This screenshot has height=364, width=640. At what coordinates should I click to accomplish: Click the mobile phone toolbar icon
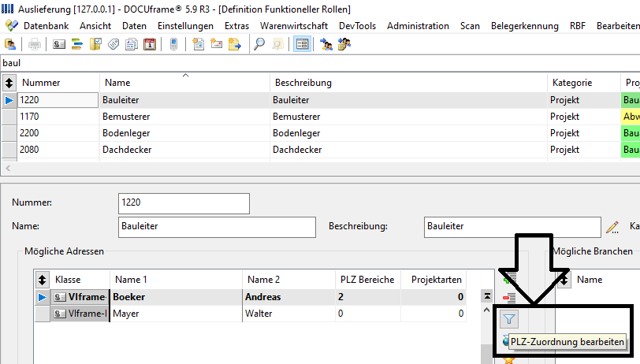pyautogui.click(x=173, y=44)
